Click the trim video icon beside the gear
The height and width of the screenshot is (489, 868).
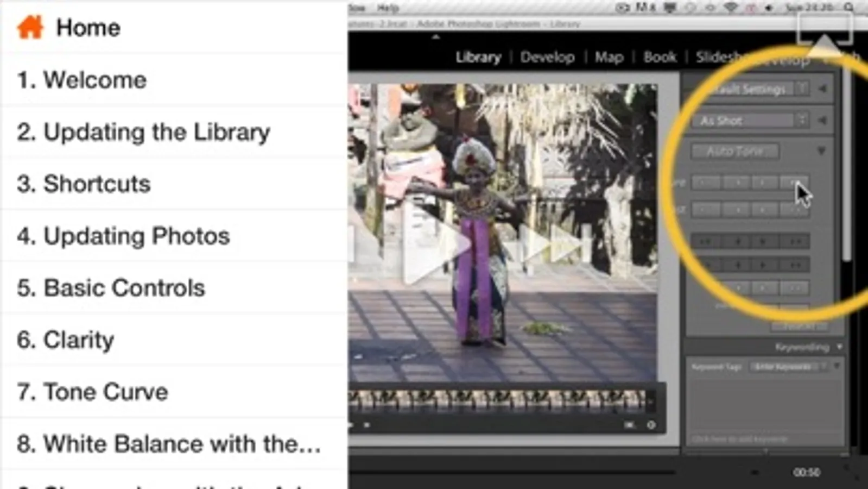click(629, 425)
